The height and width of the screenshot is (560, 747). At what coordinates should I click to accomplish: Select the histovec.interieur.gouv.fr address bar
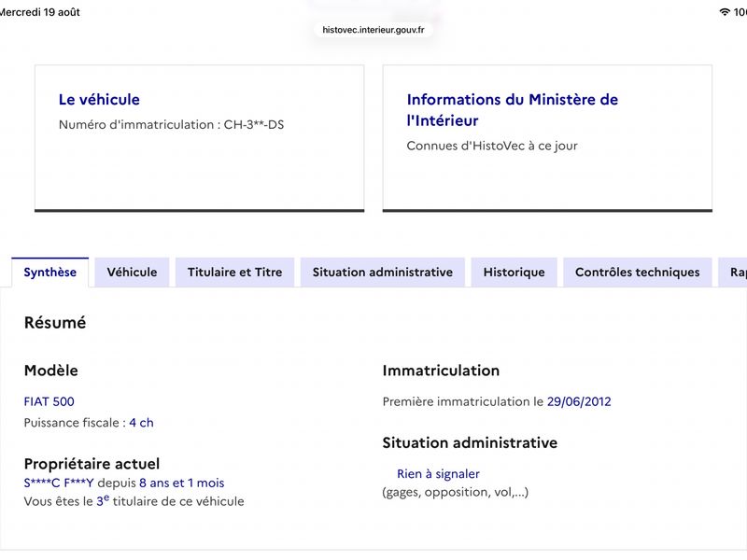coord(373,30)
